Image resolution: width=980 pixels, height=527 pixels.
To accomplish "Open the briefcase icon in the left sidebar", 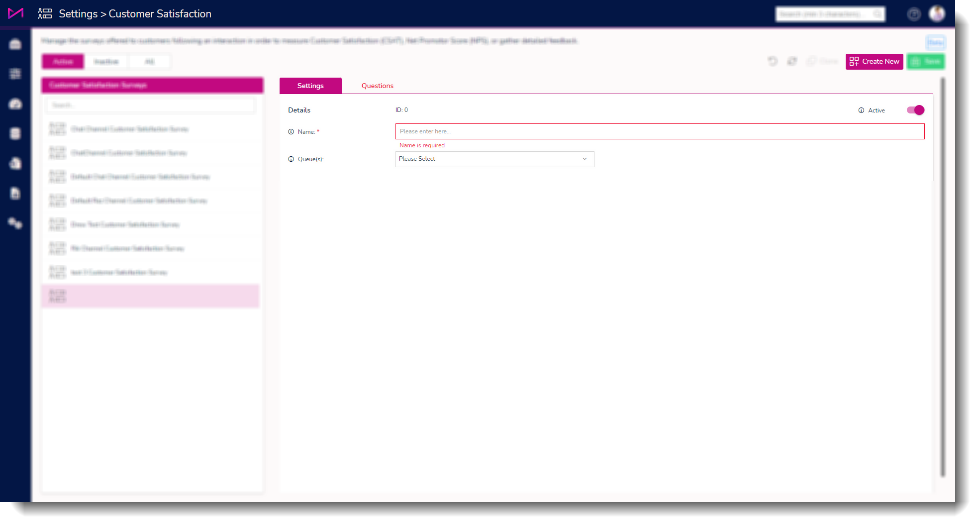I will point(15,44).
